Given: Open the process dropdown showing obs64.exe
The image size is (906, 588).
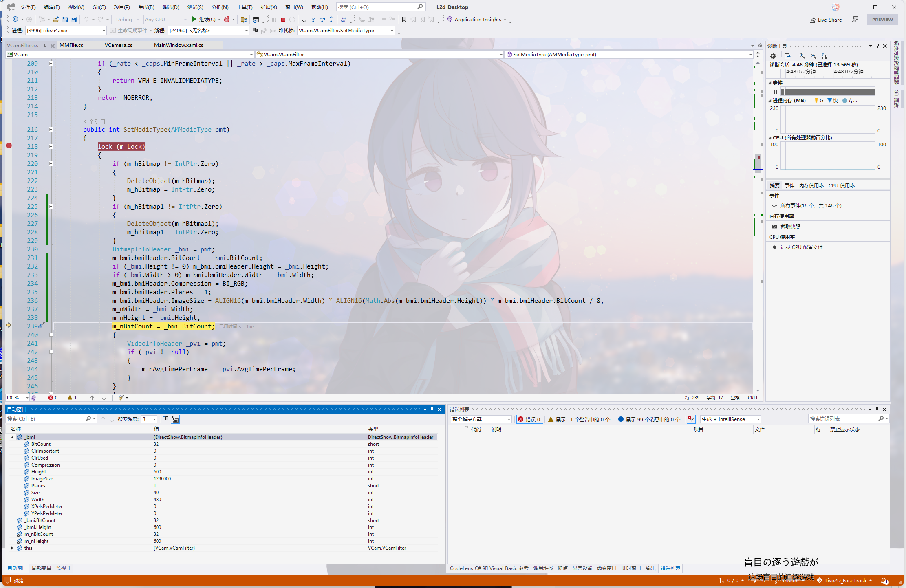Looking at the screenshot, I should point(66,31).
